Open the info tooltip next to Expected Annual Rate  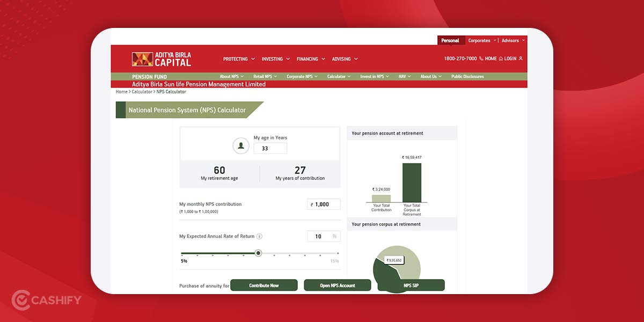coord(260,236)
